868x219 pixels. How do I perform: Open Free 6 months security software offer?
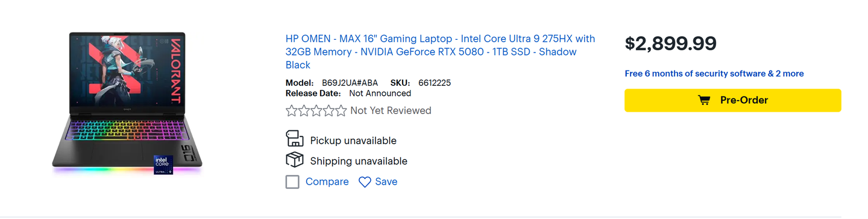point(714,74)
